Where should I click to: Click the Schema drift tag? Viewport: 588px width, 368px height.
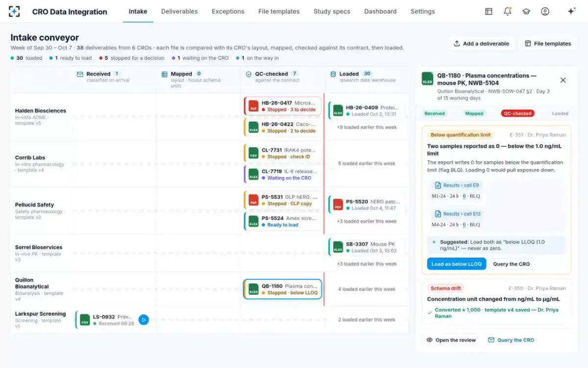coord(446,289)
